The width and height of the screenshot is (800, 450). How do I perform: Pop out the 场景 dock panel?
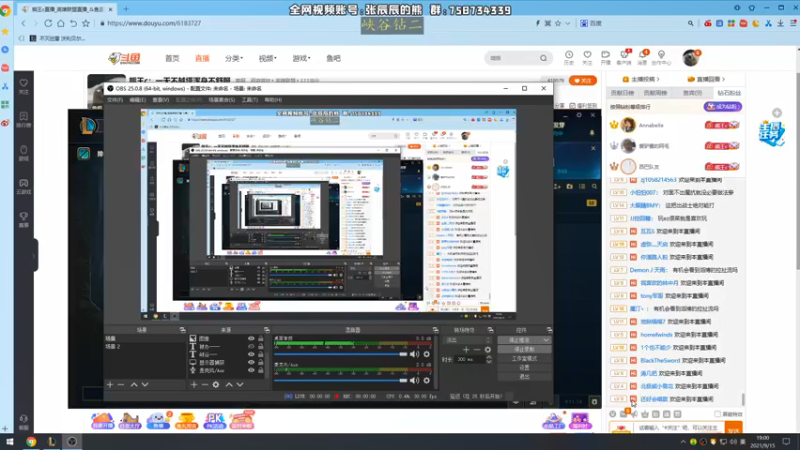(x=183, y=330)
